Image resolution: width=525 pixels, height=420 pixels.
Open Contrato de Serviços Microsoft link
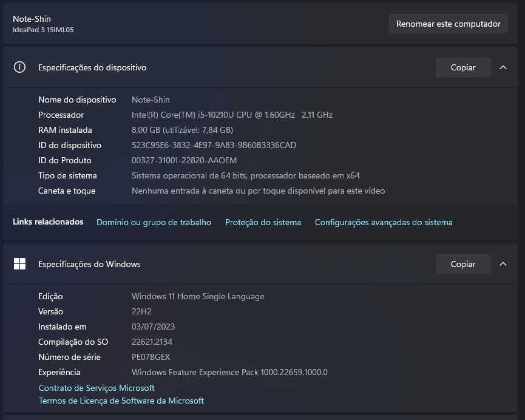(x=97, y=388)
